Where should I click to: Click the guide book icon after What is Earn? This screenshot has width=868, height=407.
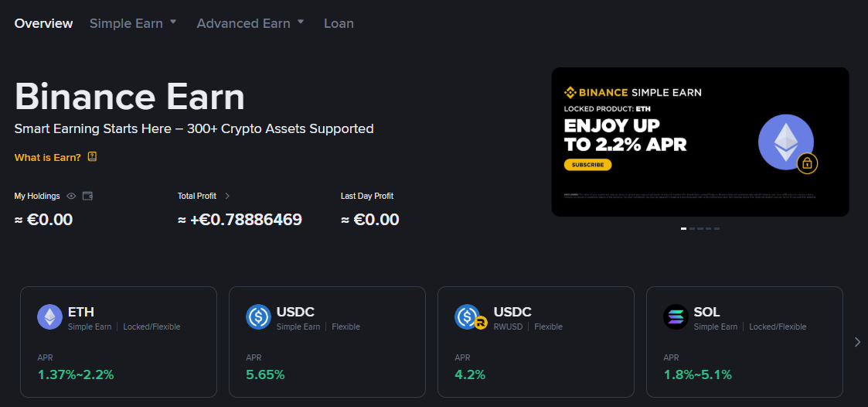pyautogui.click(x=93, y=157)
